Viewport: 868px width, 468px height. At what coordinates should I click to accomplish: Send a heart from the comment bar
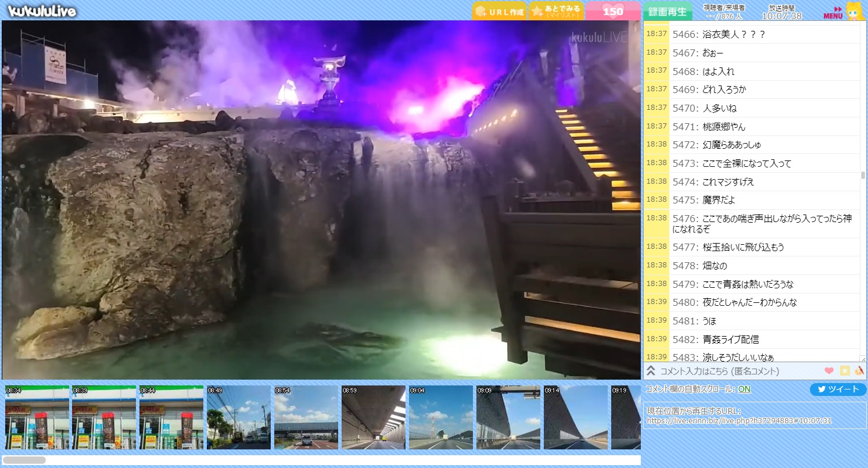(x=829, y=371)
